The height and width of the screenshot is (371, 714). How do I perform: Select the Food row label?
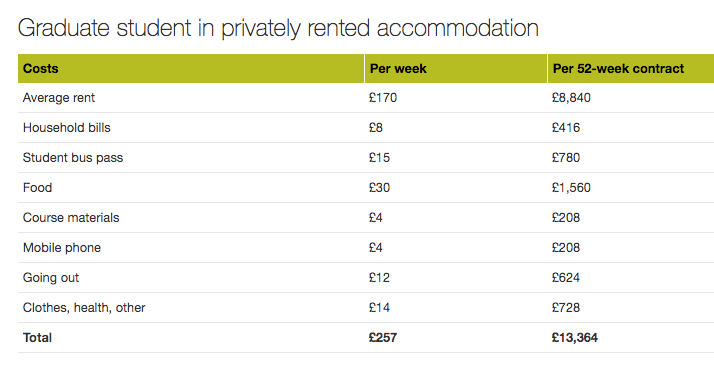[x=37, y=188]
